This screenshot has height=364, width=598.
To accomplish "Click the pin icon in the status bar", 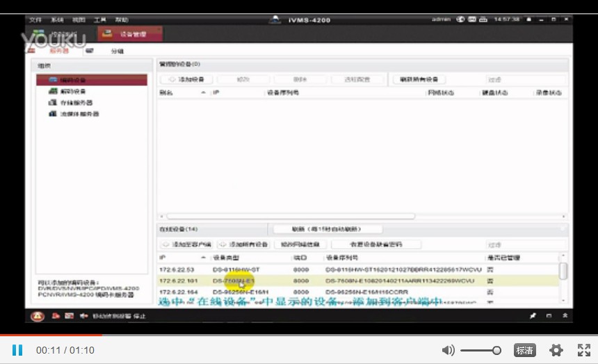I will pyautogui.click(x=533, y=315).
